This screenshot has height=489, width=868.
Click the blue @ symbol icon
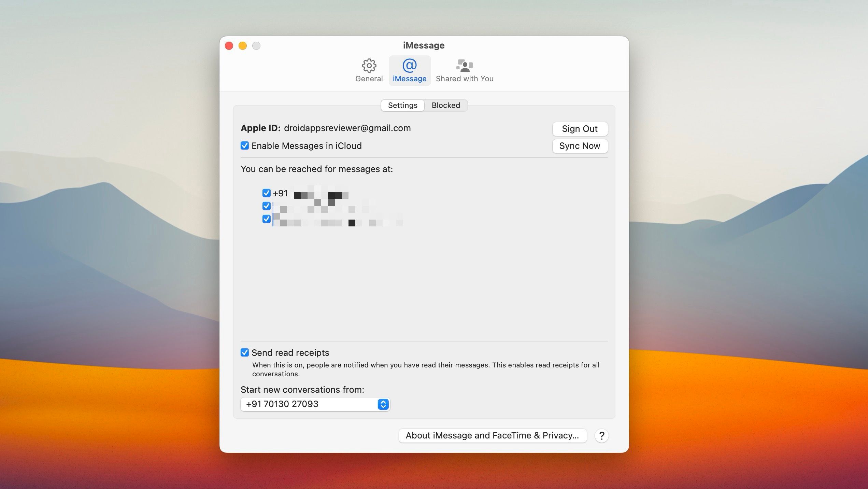pos(409,66)
